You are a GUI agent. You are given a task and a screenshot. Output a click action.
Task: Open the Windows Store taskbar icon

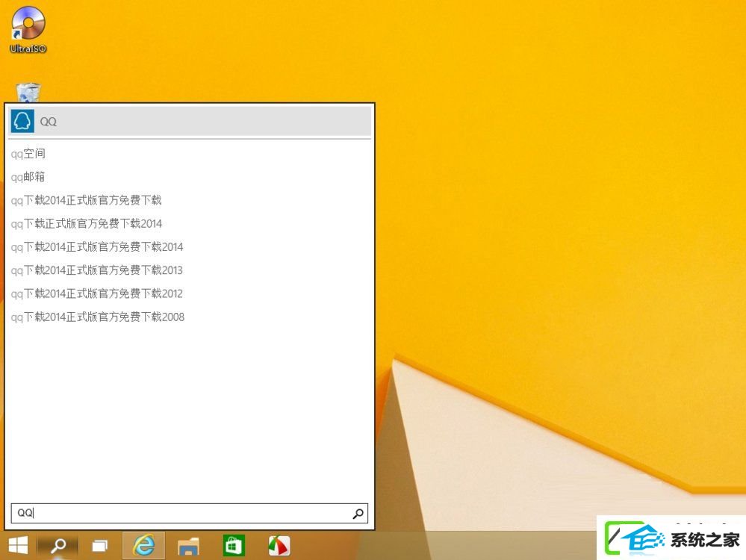tap(234, 545)
